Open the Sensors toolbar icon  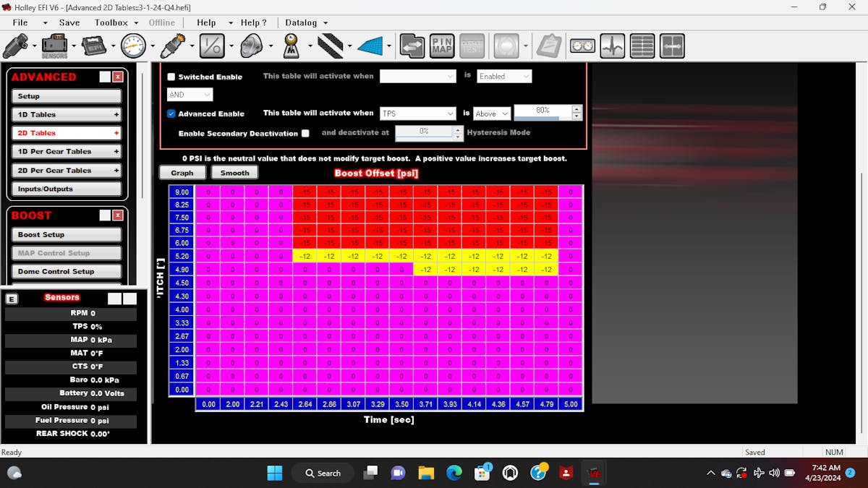pyautogui.click(x=54, y=46)
